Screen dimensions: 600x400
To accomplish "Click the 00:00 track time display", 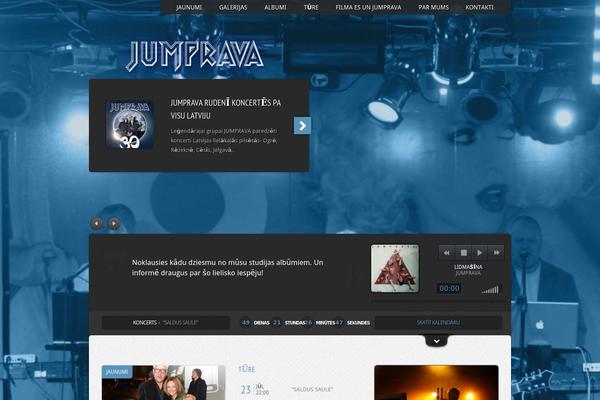I will point(449,288).
